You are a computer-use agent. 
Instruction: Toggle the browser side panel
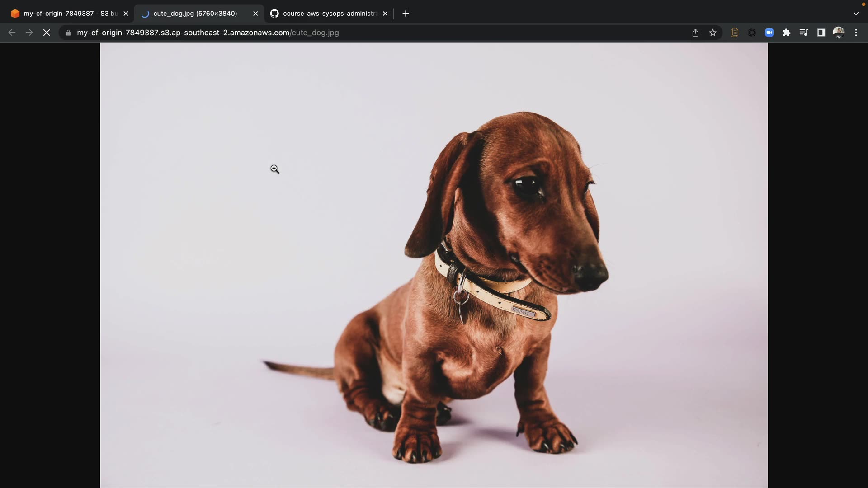coord(821,33)
